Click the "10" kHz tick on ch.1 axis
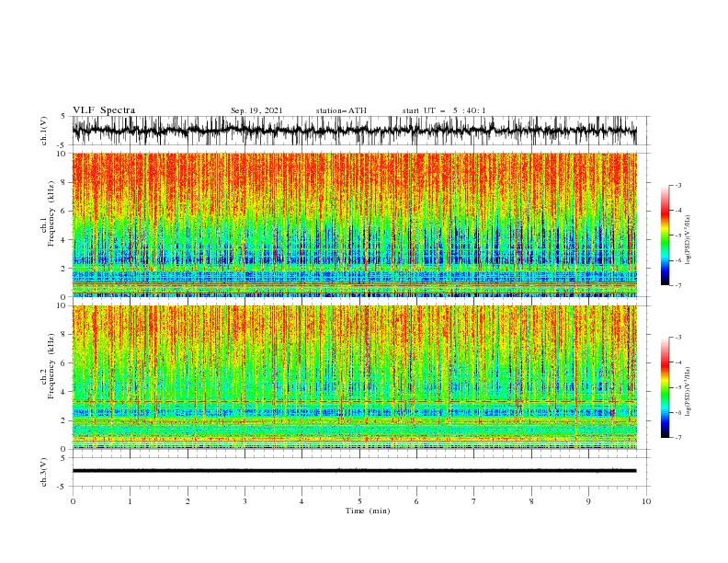 (63, 154)
